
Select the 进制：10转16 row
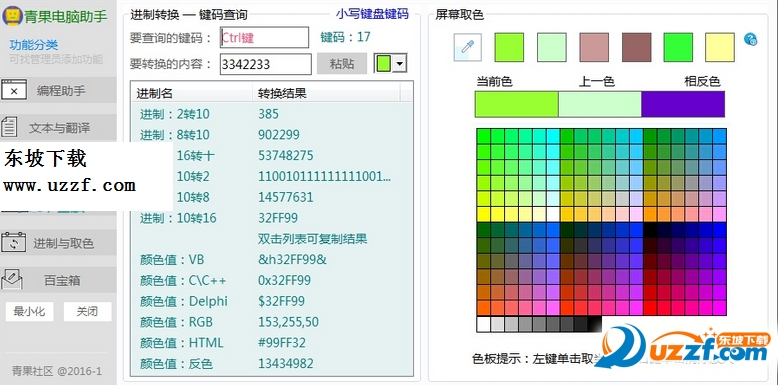pyautogui.click(x=271, y=218)
